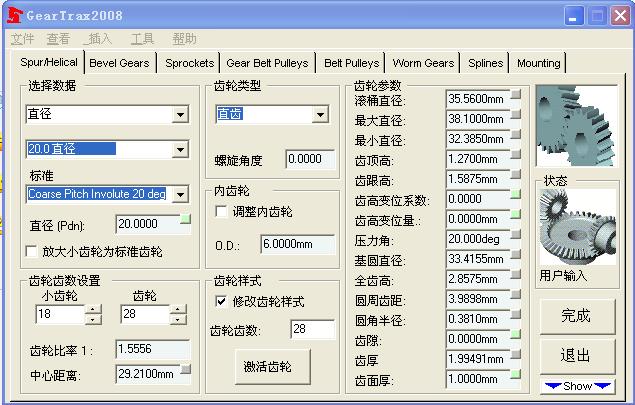Click indicator square beside 齿厚 value

tap(516, 354)
